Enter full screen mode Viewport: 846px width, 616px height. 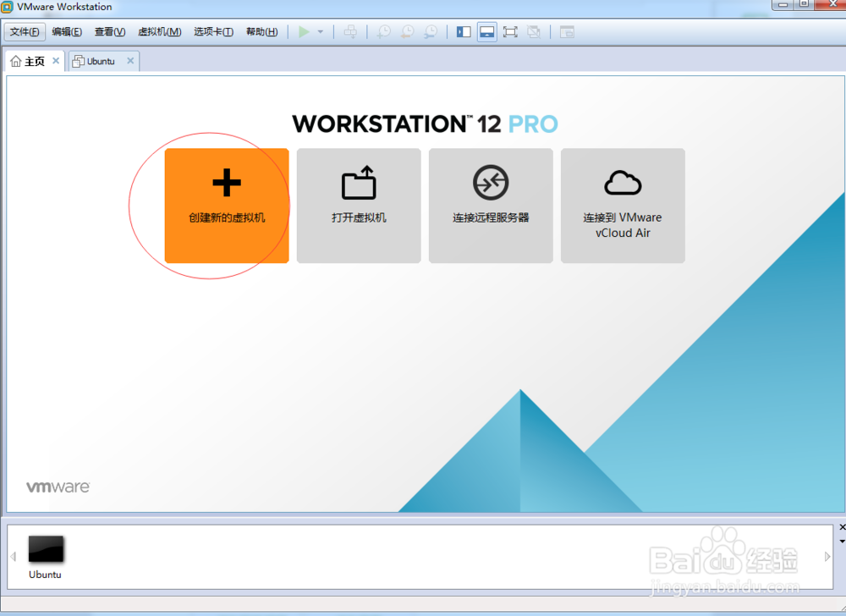coord(510,31)
